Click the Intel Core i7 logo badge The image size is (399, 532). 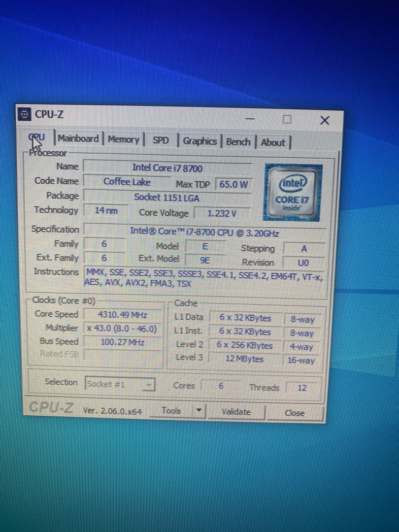click(x=293, y=193)
